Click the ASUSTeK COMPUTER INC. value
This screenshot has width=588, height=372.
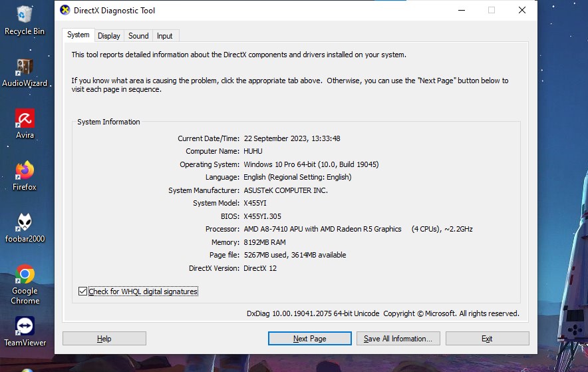point(286,190)
